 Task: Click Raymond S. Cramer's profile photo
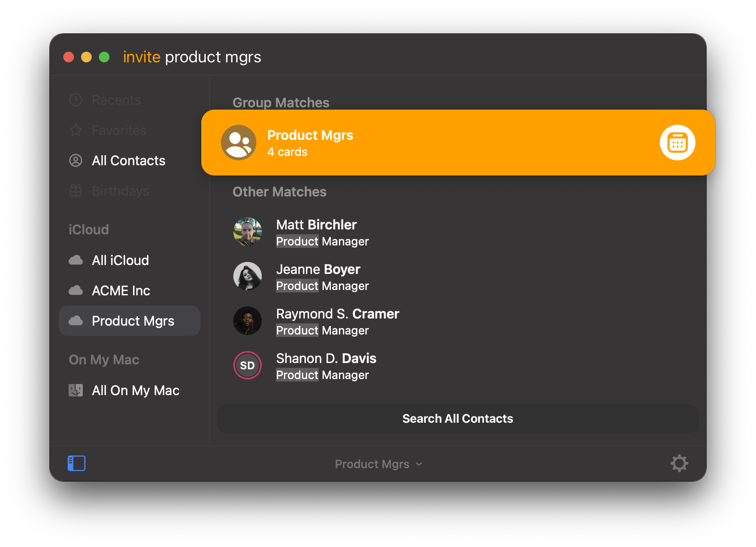click(248, 321)
